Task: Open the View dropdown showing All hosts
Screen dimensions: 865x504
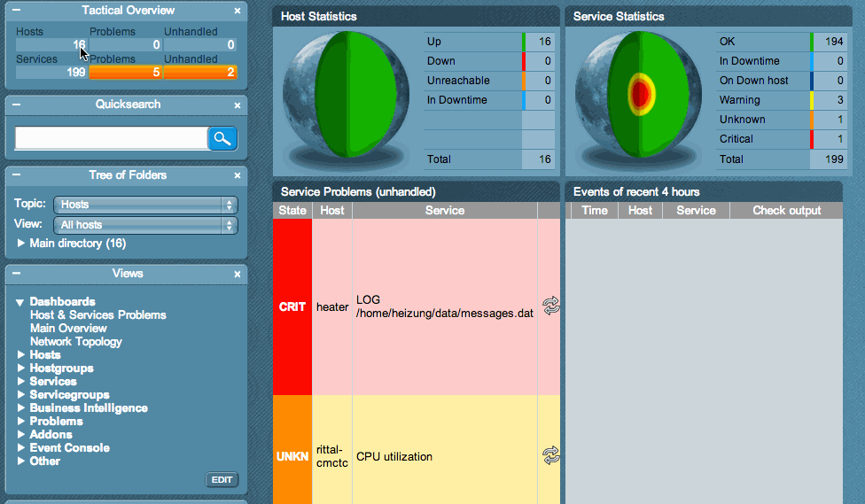Action: pyautogui.click(x=145, y=225)
